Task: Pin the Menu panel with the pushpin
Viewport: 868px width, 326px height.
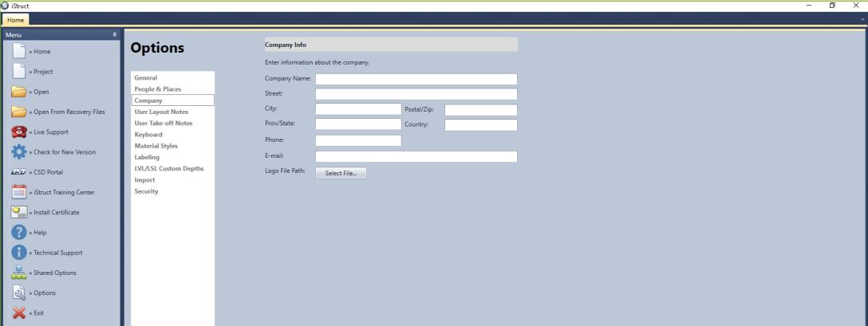Action: tap(115, 34)
